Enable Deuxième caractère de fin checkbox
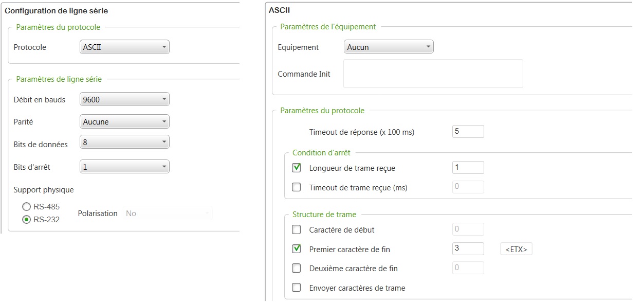Viewport: 644px width, 302px height. [297, 268]
